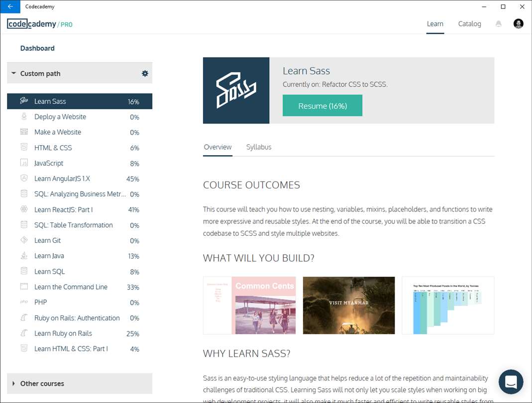Click the Make a Website course icon
This screenshot has height=403, width=532.
(x=24, y=132)
